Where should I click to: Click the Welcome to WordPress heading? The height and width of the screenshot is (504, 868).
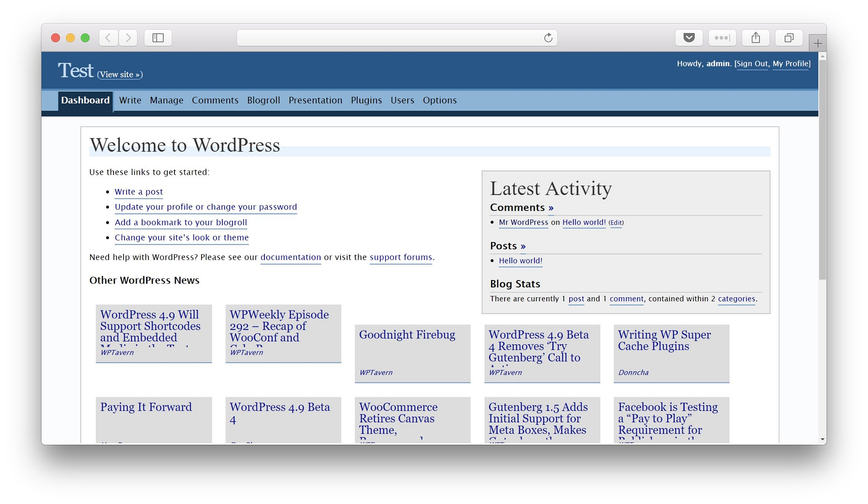[x=185, y=146]
